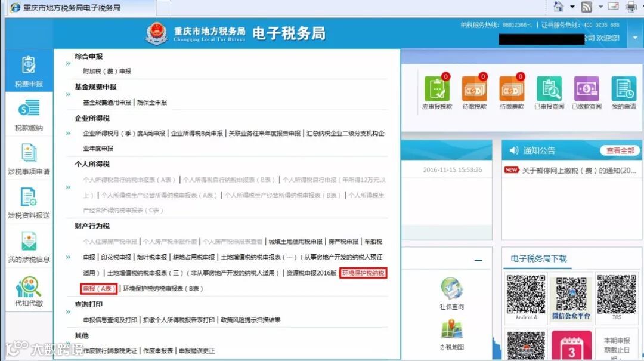644x361 pixels.
Task: Open 办税地图 icon
Action: (x=452, y=330)
